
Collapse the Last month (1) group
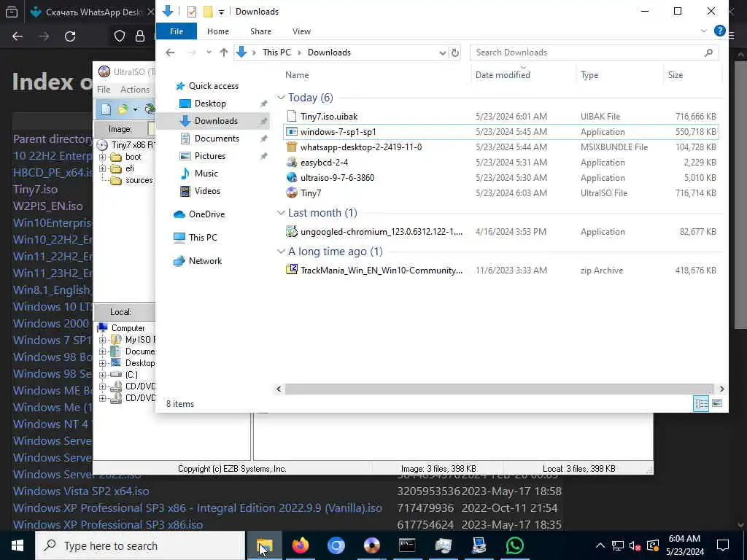pyautogui.click(x=281, y=213)
